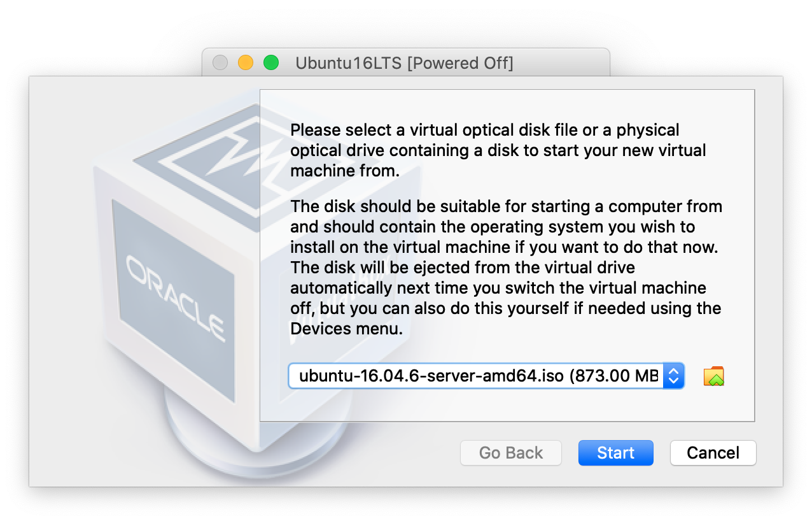Open the ubuntu-16.04.6-server-amd64.iso combo box
812x521 pixels.
coord(477,376)
